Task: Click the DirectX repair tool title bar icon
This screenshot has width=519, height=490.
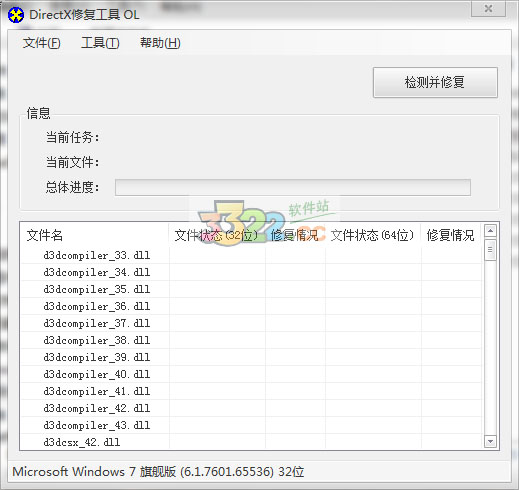Action: [16, 15]
